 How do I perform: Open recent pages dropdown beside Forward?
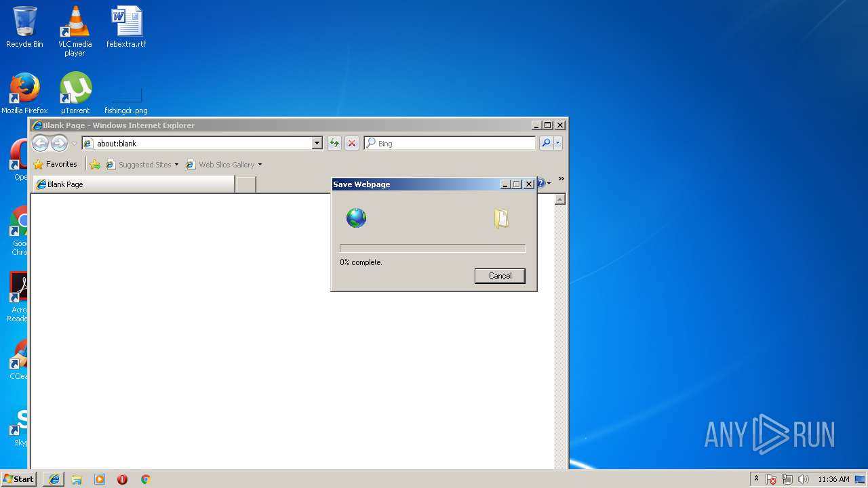(x=74, y=144)
